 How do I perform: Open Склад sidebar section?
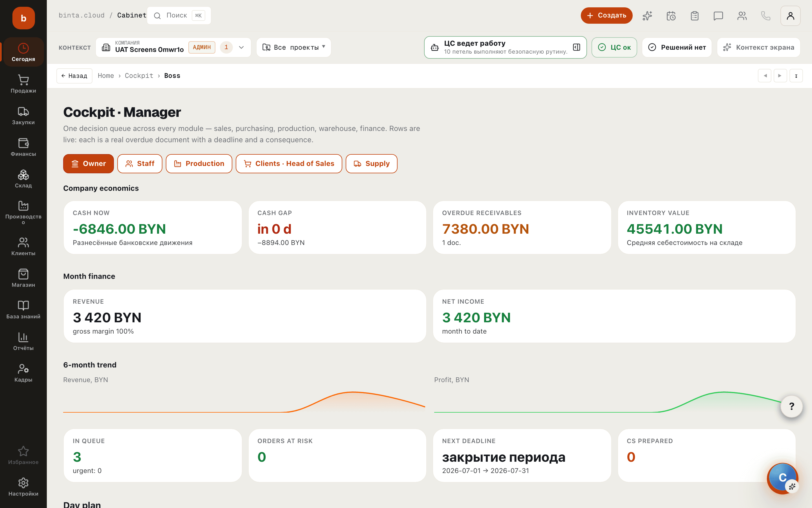23,178
